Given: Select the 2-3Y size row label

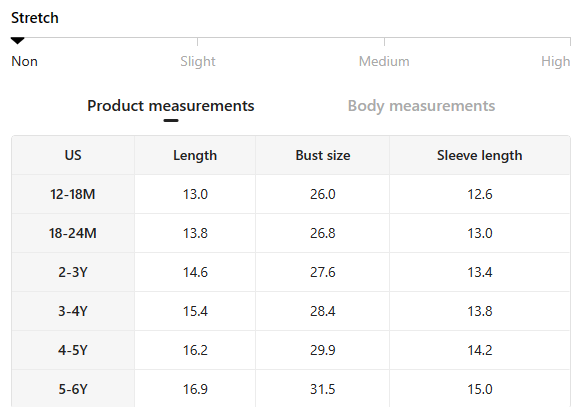Looking at the screenshot, I should click(73, 272).
